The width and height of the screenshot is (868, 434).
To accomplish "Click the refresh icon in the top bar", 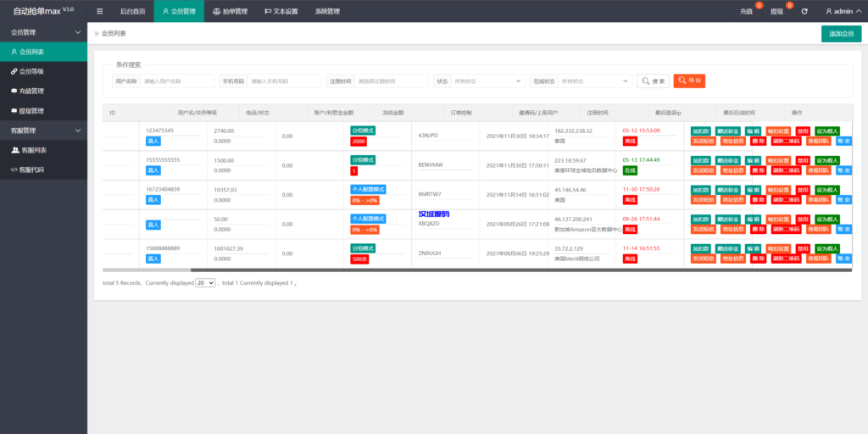I will pos(804,12).
